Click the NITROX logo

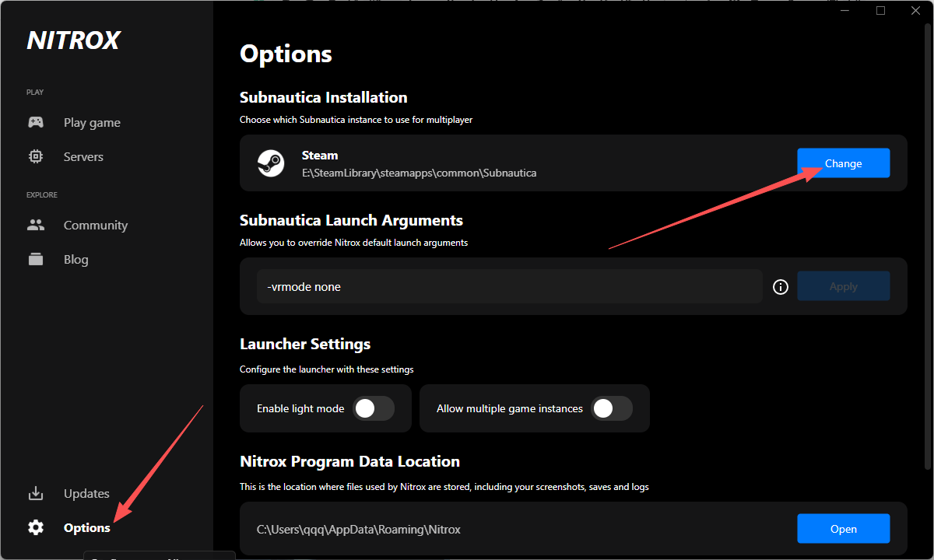74,40
